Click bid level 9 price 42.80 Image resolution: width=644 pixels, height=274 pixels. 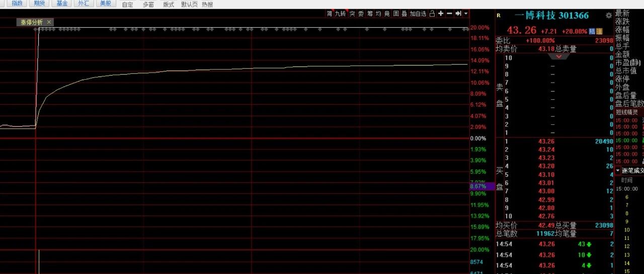click(x=546, y=208)
